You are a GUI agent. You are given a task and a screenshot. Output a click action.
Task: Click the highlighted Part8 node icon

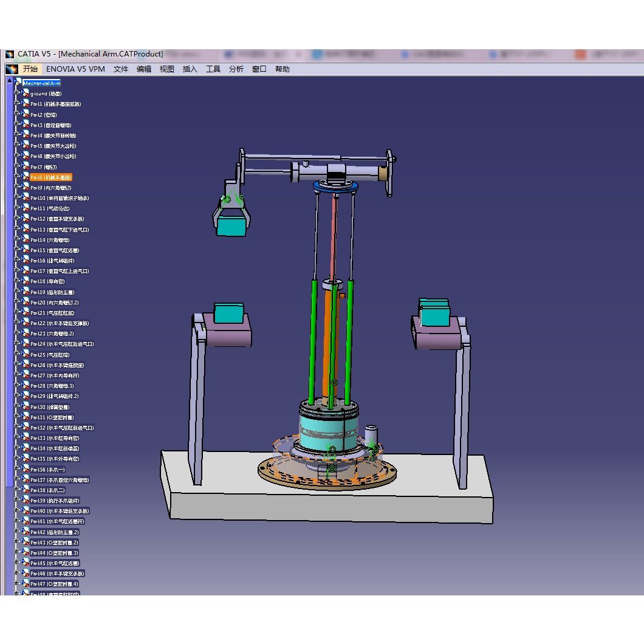pos(26,176)
